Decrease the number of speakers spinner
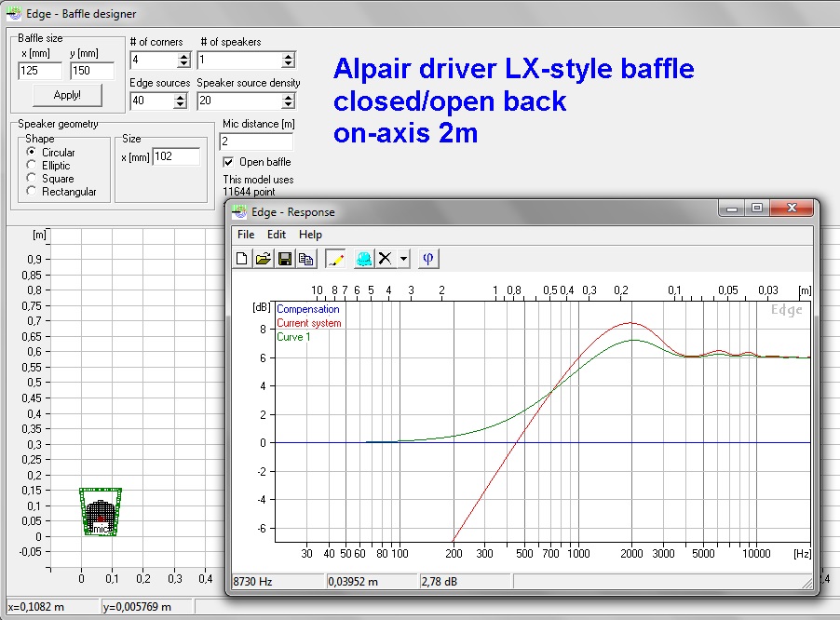 pos(288,63)
